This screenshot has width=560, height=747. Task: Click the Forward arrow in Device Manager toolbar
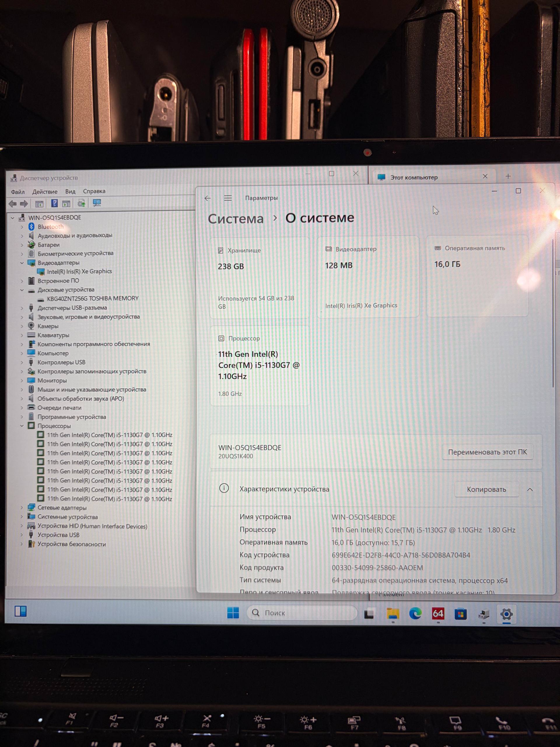point(24,204)
